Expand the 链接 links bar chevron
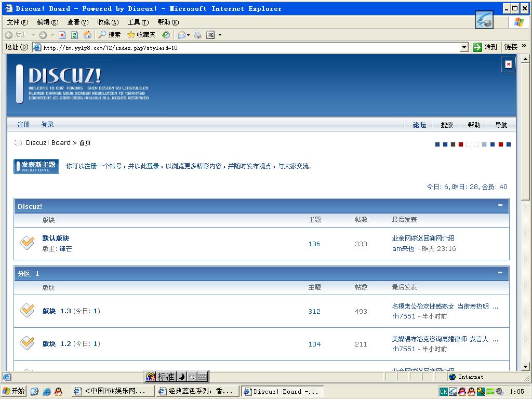 pyautogui.click(x=524, y=46)
